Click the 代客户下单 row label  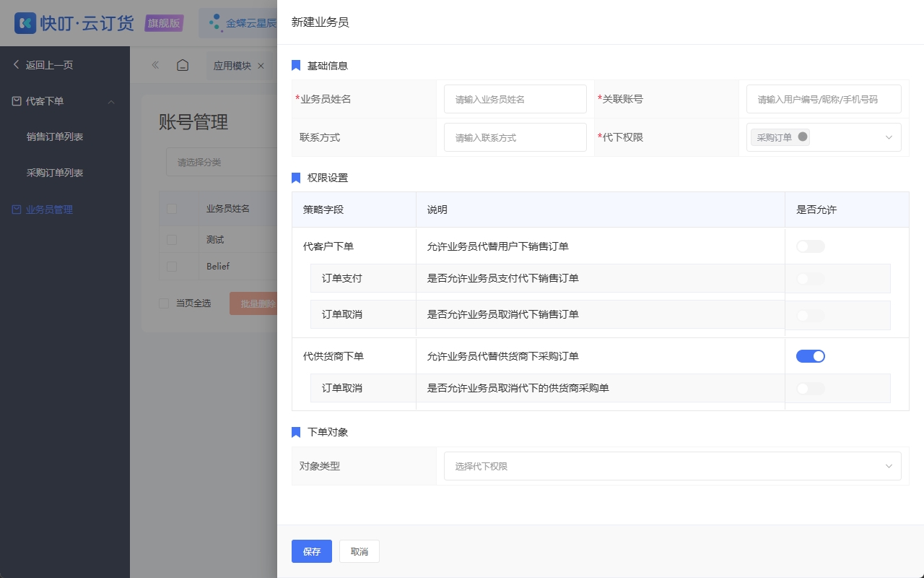coord(328,246)
